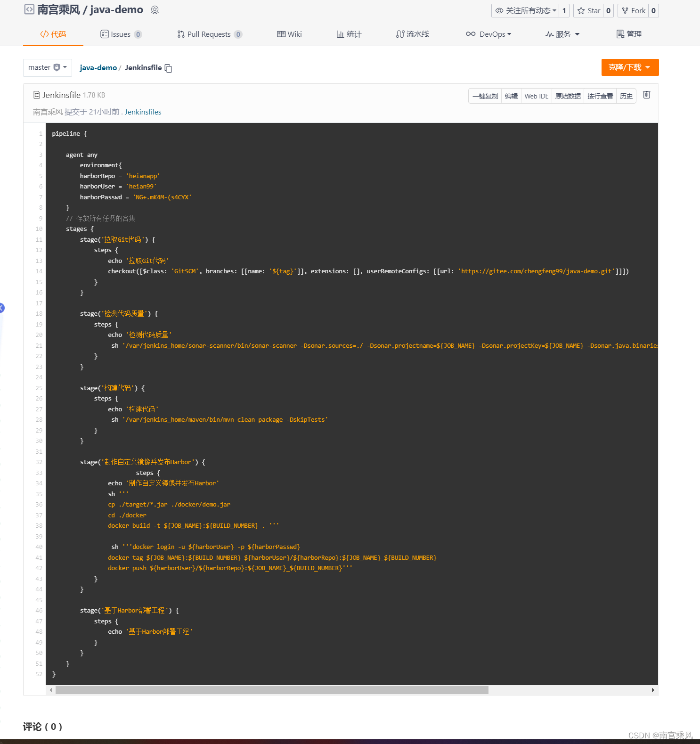Click the badge icon after java-demo title

tap(155, 10)
